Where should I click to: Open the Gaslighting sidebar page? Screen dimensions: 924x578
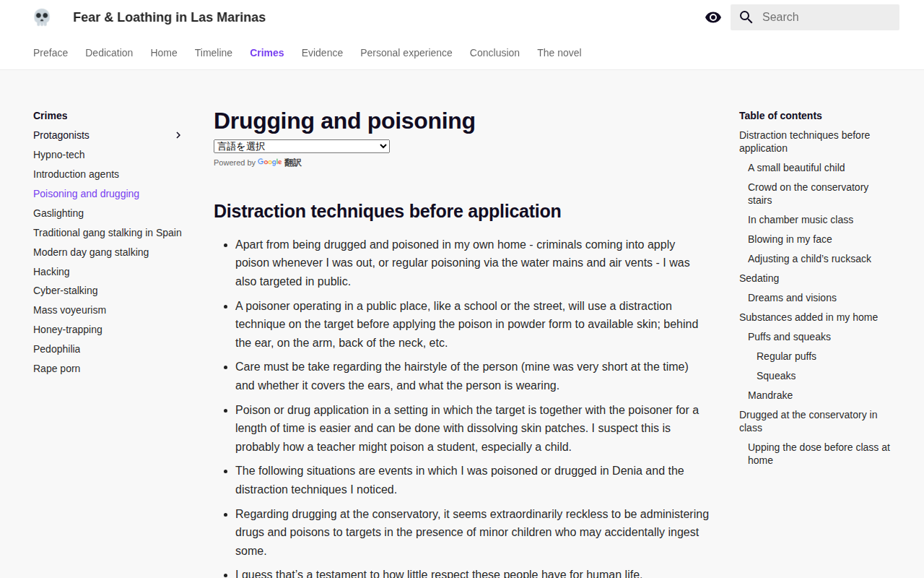click(x=58, y=213)
